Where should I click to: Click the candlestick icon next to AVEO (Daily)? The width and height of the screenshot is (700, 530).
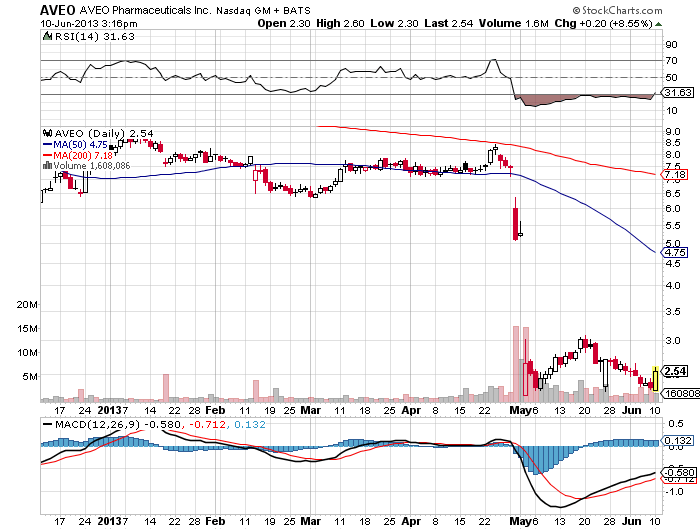(x=48, y=133)
